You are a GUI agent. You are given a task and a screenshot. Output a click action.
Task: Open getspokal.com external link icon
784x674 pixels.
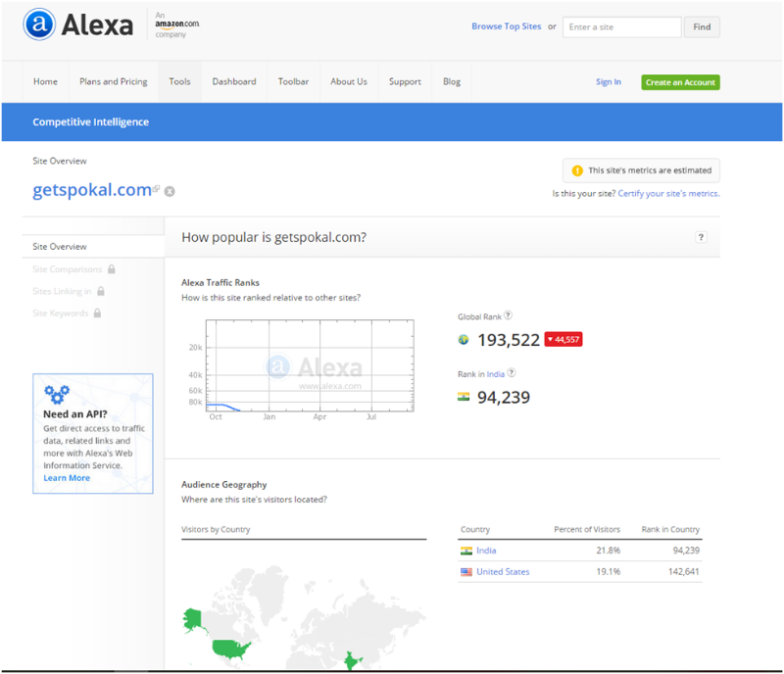pos(156,188)
